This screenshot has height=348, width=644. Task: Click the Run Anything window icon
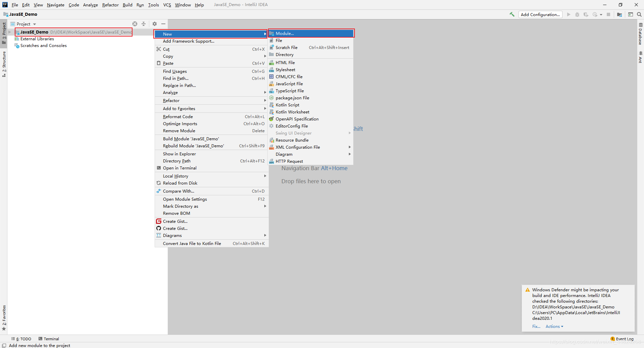point(631,14)
